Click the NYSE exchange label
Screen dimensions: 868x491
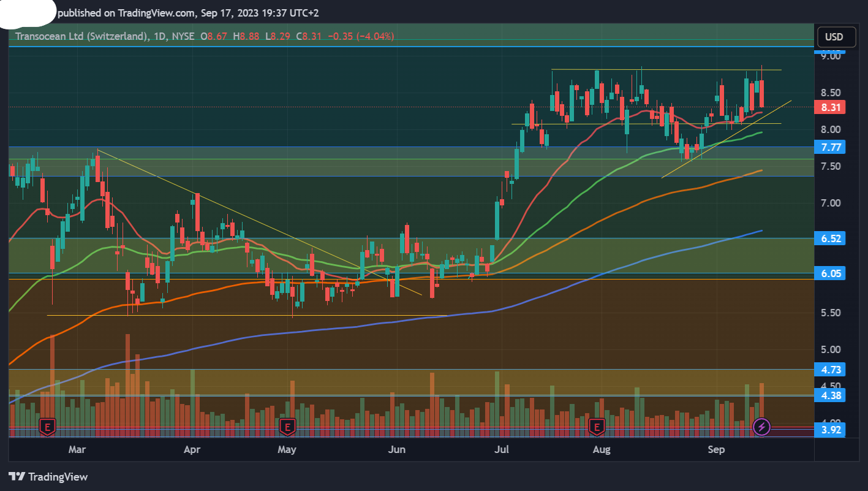point(183,36)
